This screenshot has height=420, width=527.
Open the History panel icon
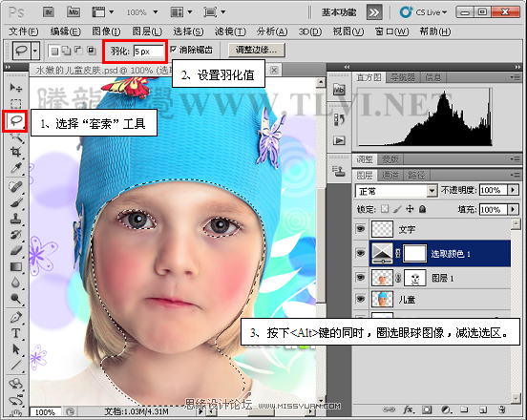(339, 119)
